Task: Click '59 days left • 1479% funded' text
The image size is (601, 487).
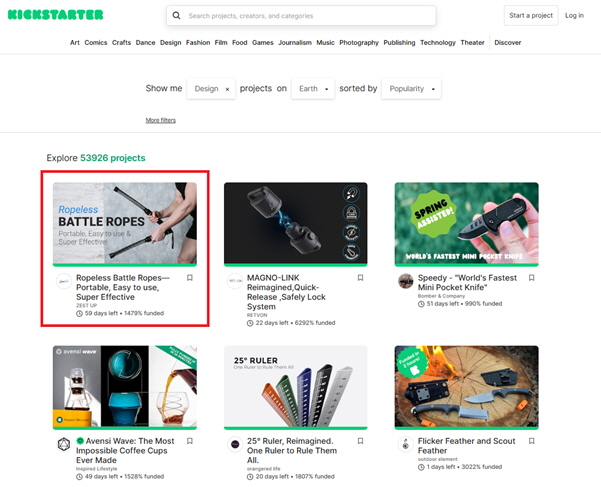Action: (x=124, y=313)
